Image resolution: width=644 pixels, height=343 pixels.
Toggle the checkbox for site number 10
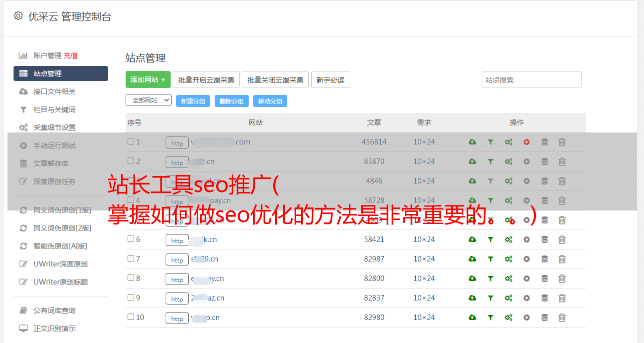[x=131, y=317]
